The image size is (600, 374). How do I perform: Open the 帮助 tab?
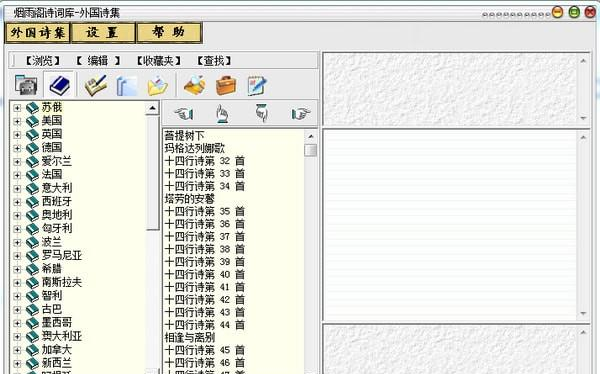click(x=169, y=33)
